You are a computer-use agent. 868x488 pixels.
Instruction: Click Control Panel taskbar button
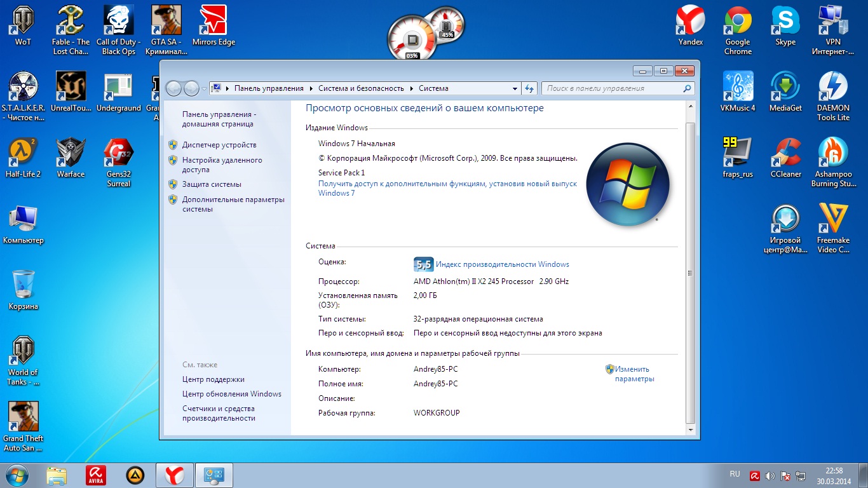pos(214,475)
